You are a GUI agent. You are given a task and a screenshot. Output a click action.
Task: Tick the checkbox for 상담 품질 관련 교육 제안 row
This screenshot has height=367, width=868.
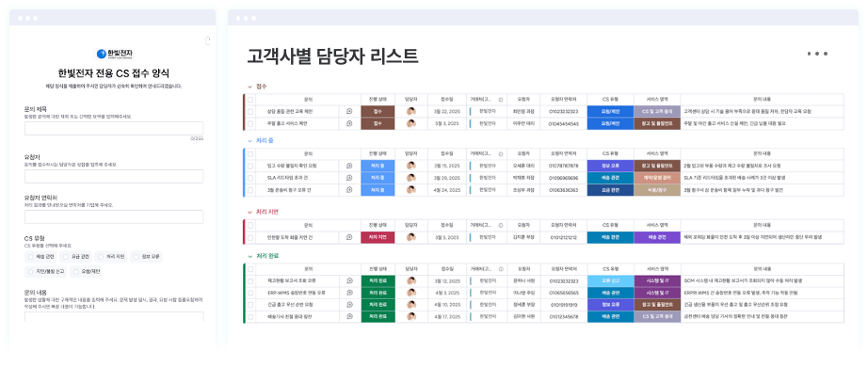pyautogui.click(x=250, y=111)
